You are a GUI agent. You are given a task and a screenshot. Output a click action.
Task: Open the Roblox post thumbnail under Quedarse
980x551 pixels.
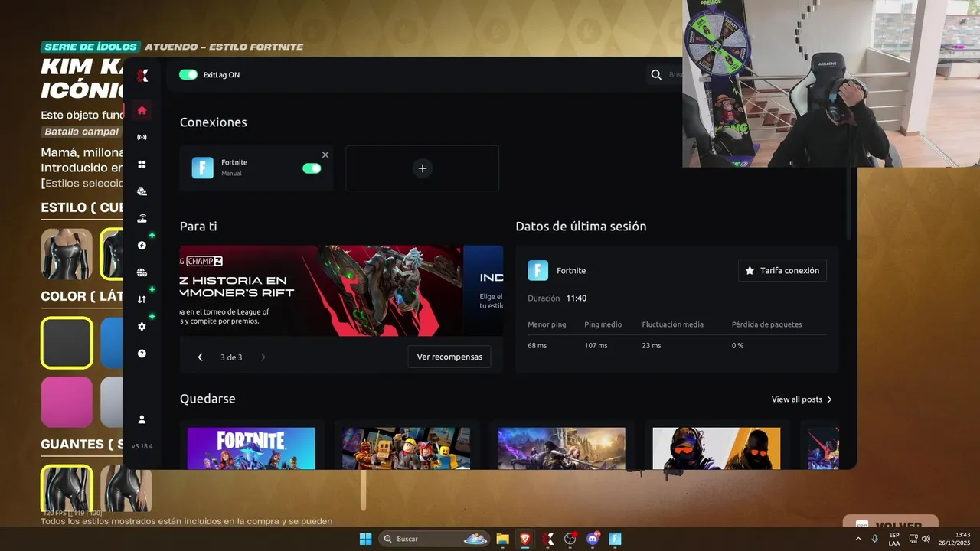407,448
